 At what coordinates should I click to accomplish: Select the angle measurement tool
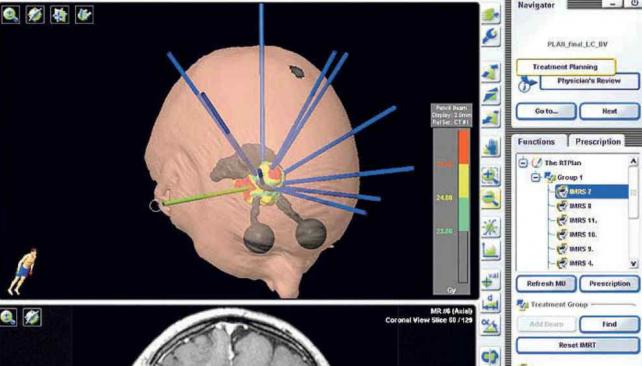491,326
